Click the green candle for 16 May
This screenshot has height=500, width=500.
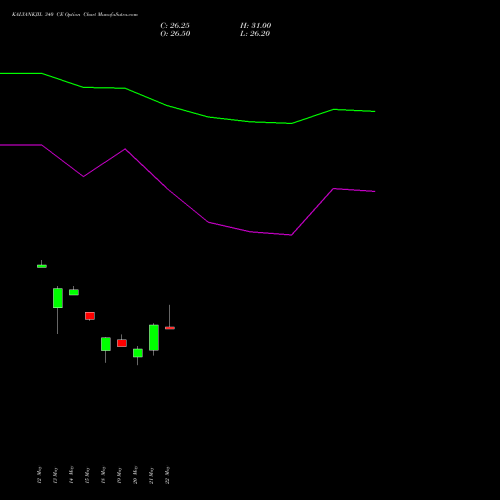pos(106,344)
